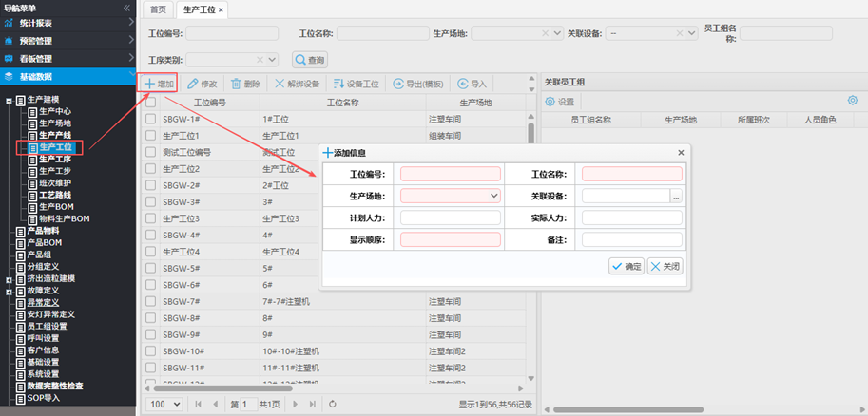This screenshot has height=416, width=868.
Task: Toggle the select-all checkbox in table header
Action: (150, 103)
